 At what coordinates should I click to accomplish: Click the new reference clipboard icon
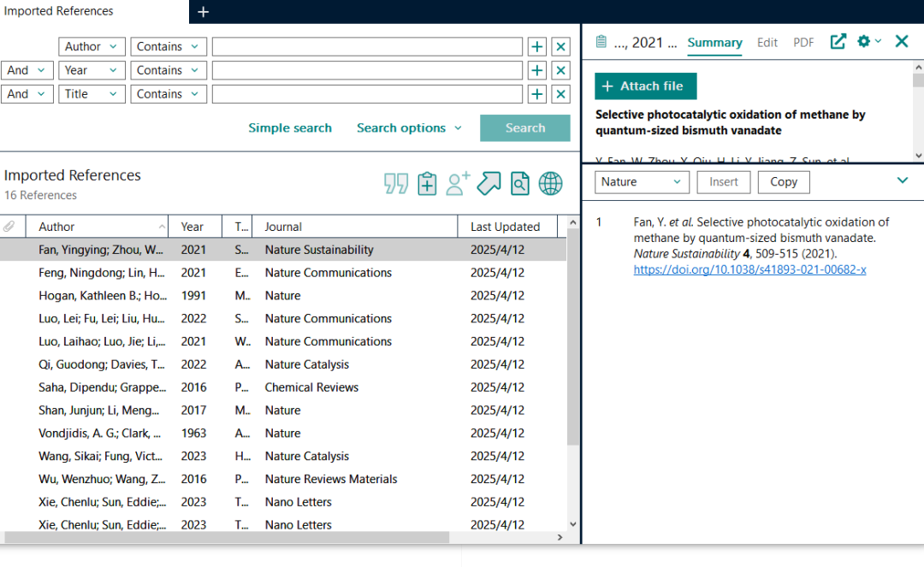427,183
